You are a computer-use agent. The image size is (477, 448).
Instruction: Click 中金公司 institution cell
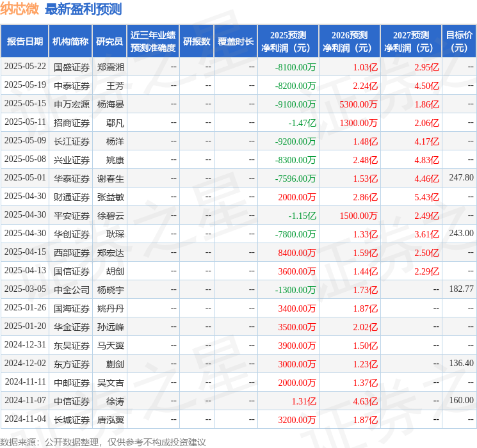[x=72, y=290]
